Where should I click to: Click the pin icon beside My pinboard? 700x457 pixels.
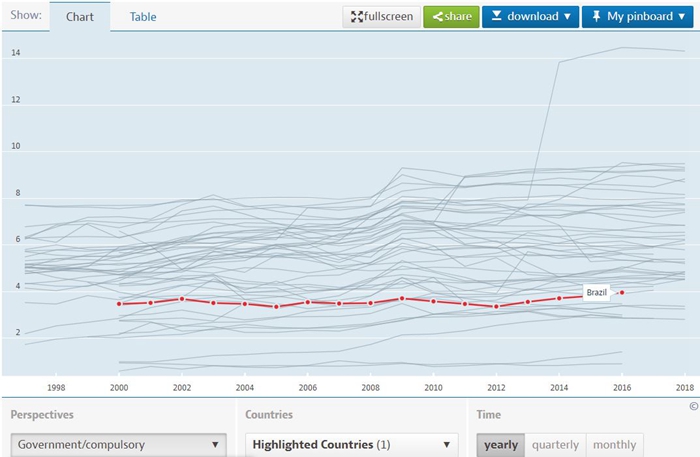596,17
